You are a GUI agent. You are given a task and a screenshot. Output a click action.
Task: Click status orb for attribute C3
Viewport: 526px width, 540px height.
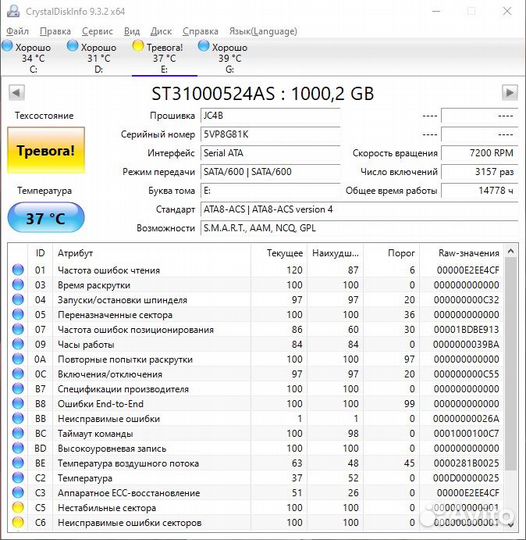click(18, 492)
